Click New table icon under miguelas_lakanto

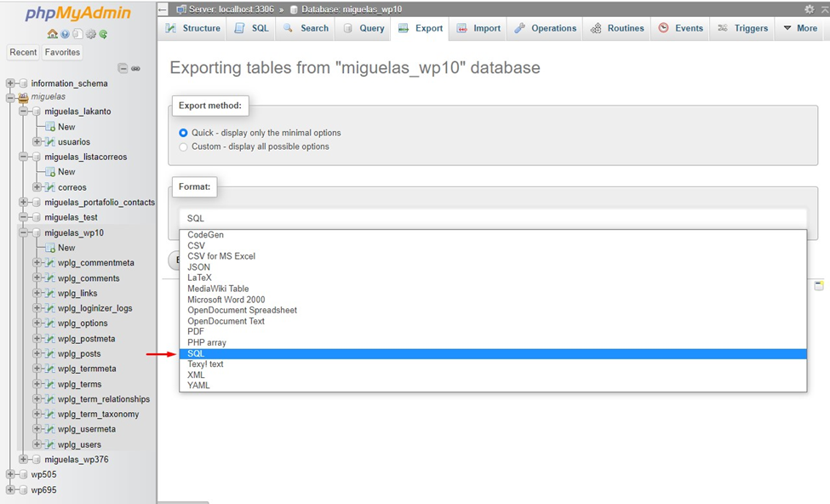pyautogui.click(x=50, y=127)
